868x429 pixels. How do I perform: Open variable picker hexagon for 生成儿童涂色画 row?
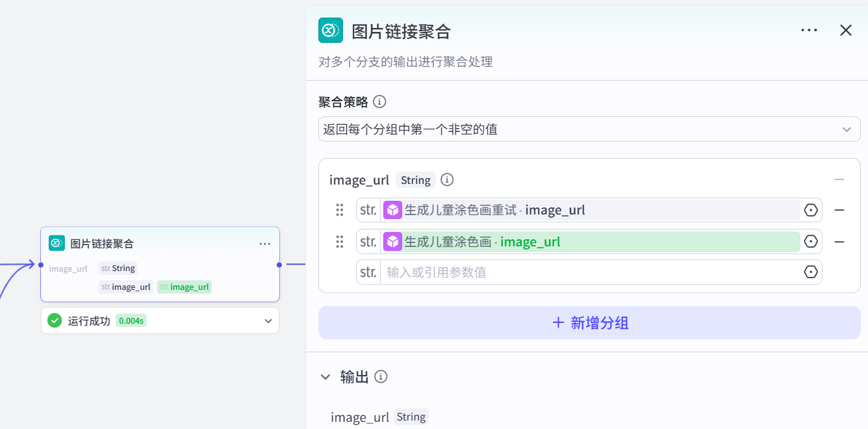coord(811,241)
